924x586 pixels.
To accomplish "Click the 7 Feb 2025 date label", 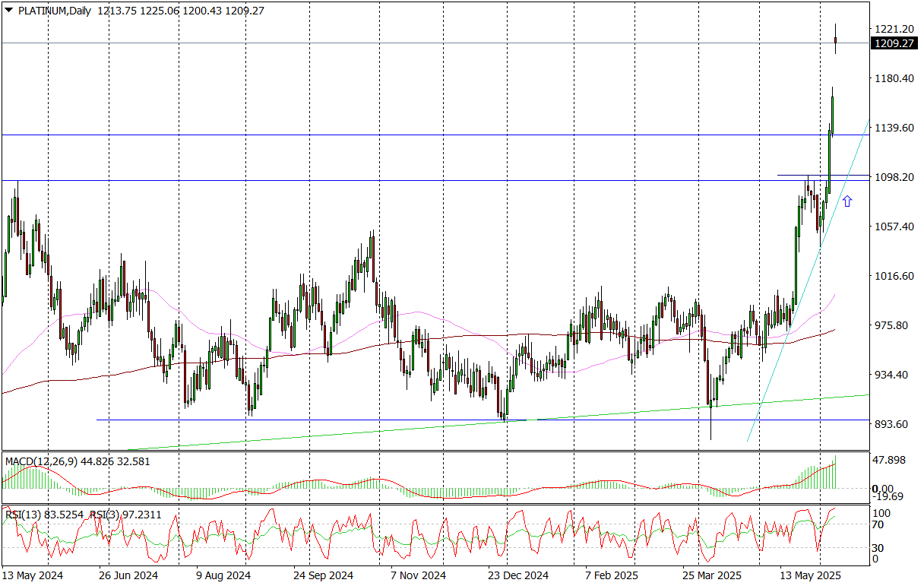I will coord(613,575).
